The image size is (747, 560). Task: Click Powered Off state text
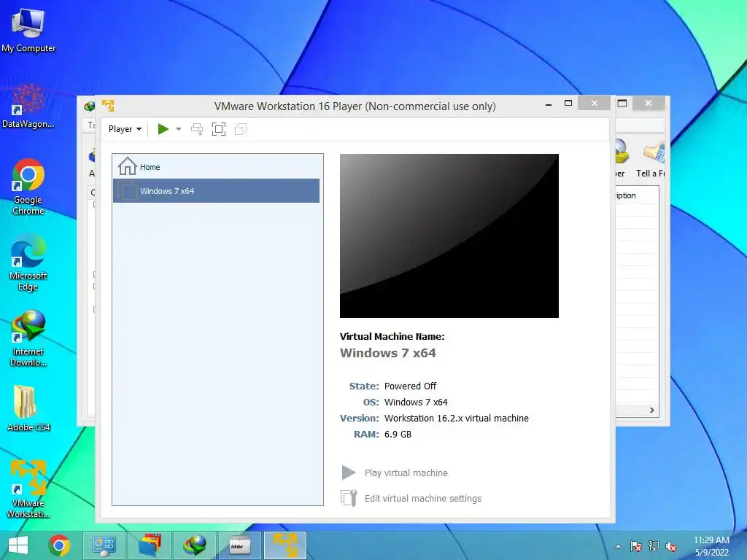pos(410,386)
